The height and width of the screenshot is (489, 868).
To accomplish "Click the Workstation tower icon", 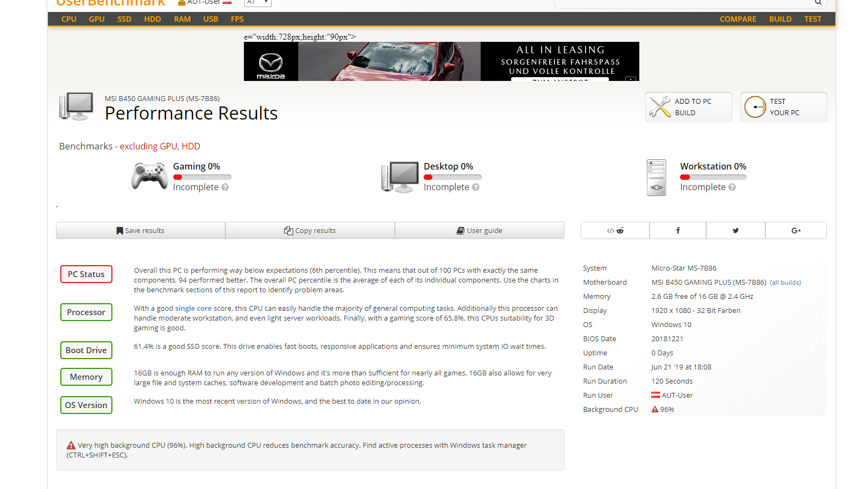I will pyautogui.click(x=657, y=178).
